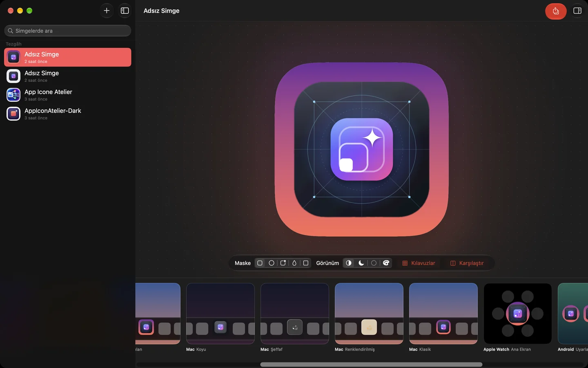This screenshot has height=368, width=588.
Task: Click the large icon artwork on the canvas
Action: coord(362,149)
